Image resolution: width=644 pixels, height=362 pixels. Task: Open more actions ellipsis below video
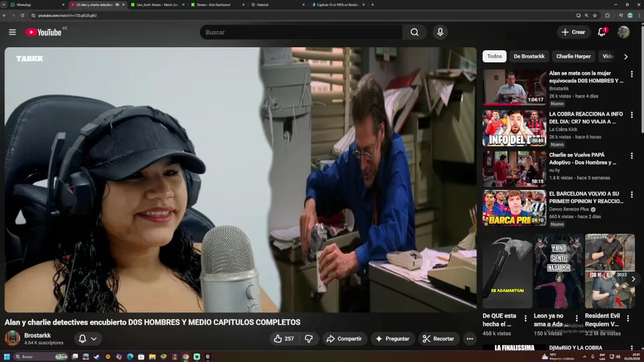point(469,339)
